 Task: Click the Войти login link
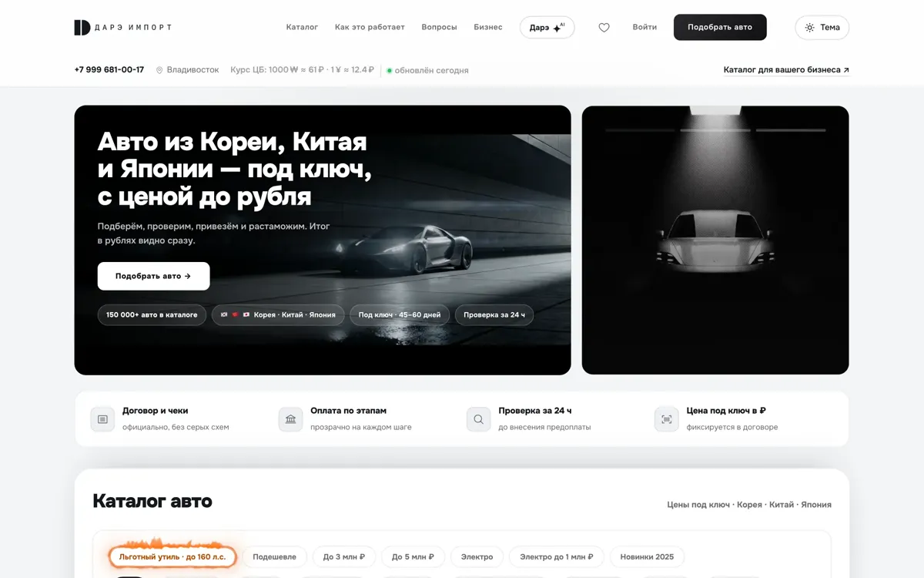pos(644,27)
